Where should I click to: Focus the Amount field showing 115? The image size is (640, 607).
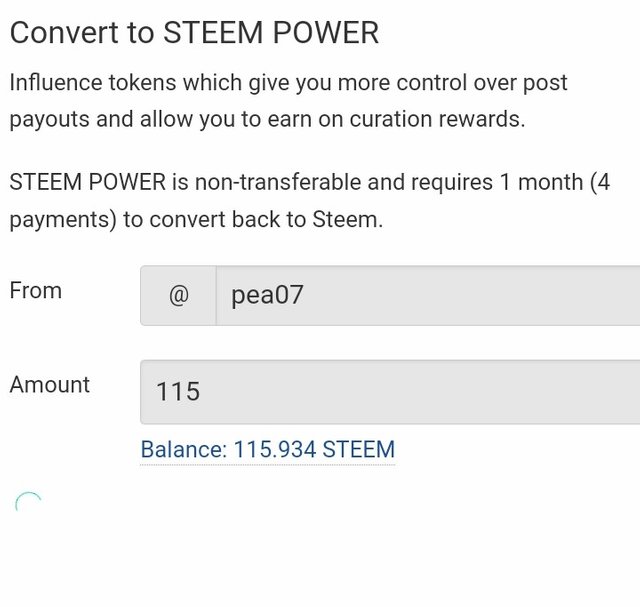click(x=390, y=392)
